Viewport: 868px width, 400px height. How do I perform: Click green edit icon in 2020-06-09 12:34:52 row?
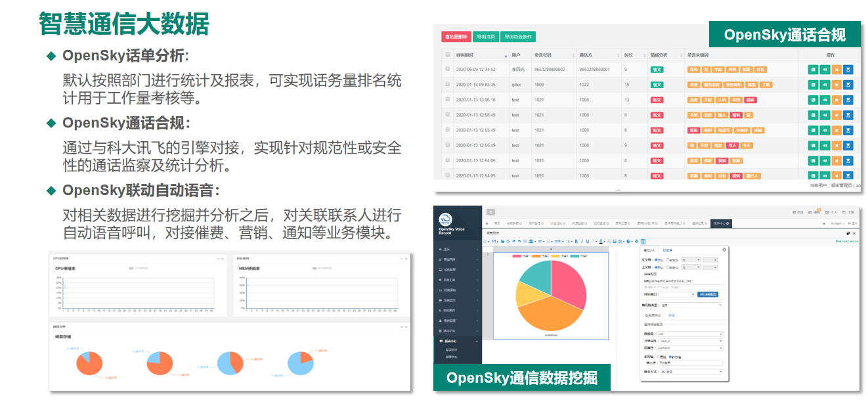click(813, 70)
